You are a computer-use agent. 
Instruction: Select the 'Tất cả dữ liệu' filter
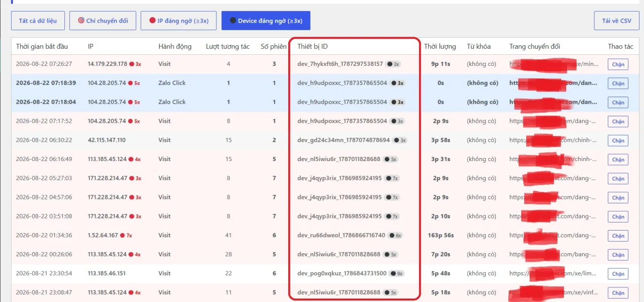(x=38, y=21)
